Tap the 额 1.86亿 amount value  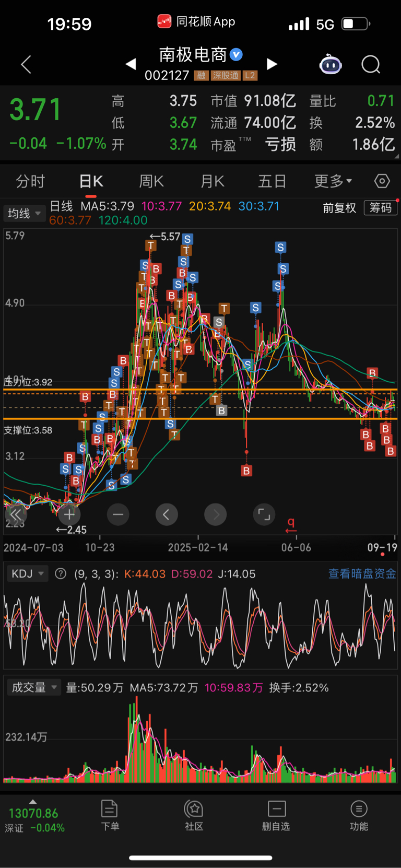[x=352, y=144]
